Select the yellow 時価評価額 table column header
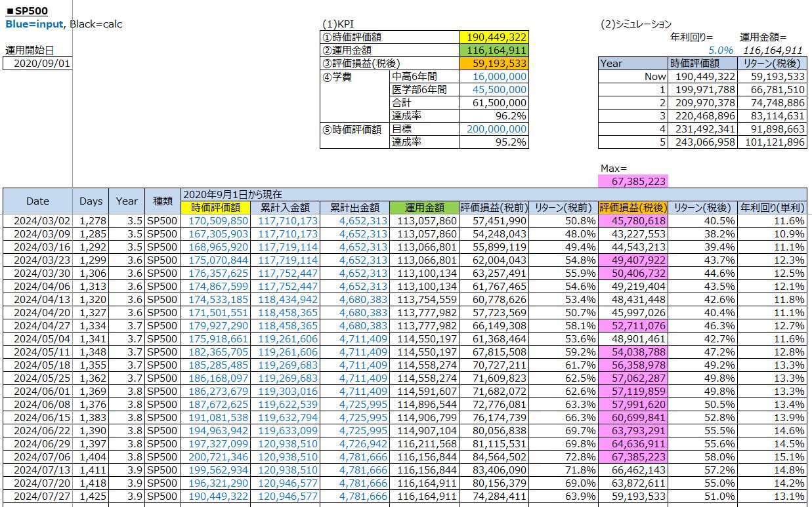The width and height of the screenshot is (812, 507). click(215, 208)
